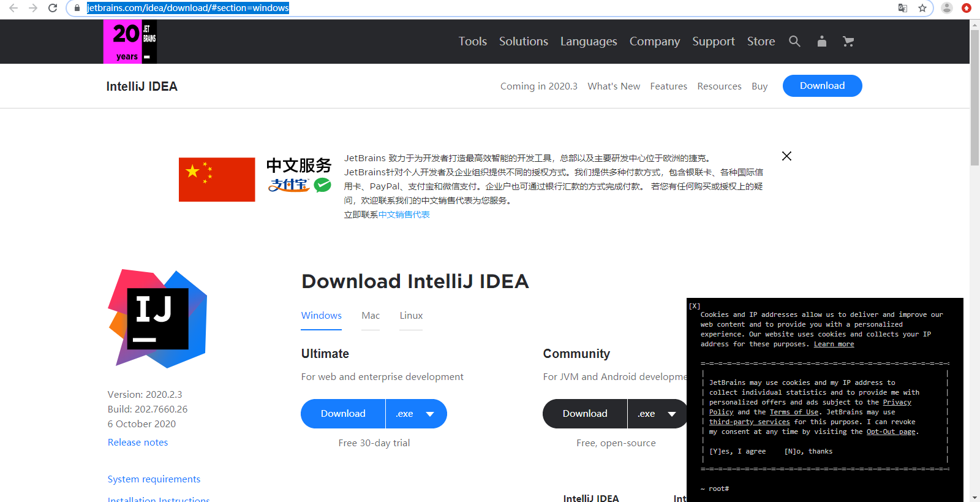The image size is (980, 502).
Task: Open the Opt-Out page link
Action: [891, 432]
